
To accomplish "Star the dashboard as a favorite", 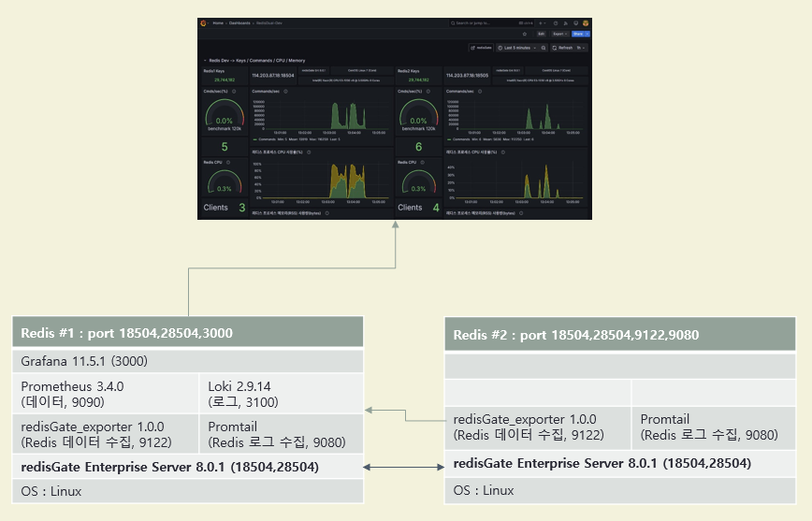I will click(x=525, y=34).
